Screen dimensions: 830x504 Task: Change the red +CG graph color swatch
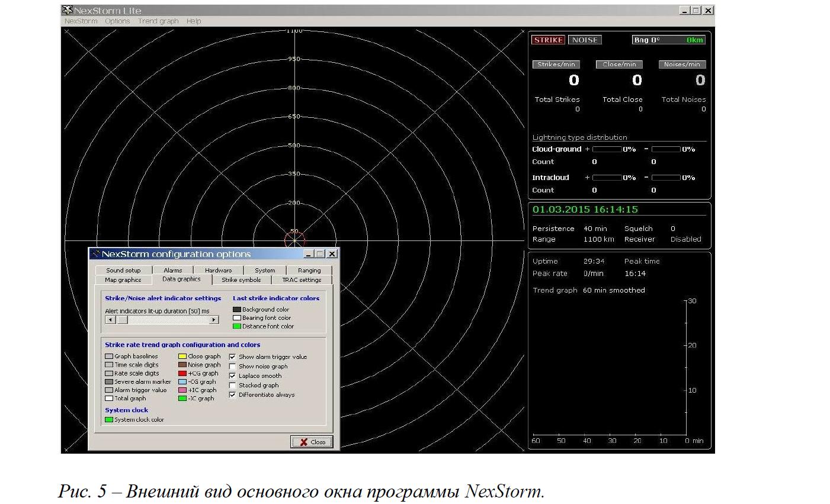182,374
